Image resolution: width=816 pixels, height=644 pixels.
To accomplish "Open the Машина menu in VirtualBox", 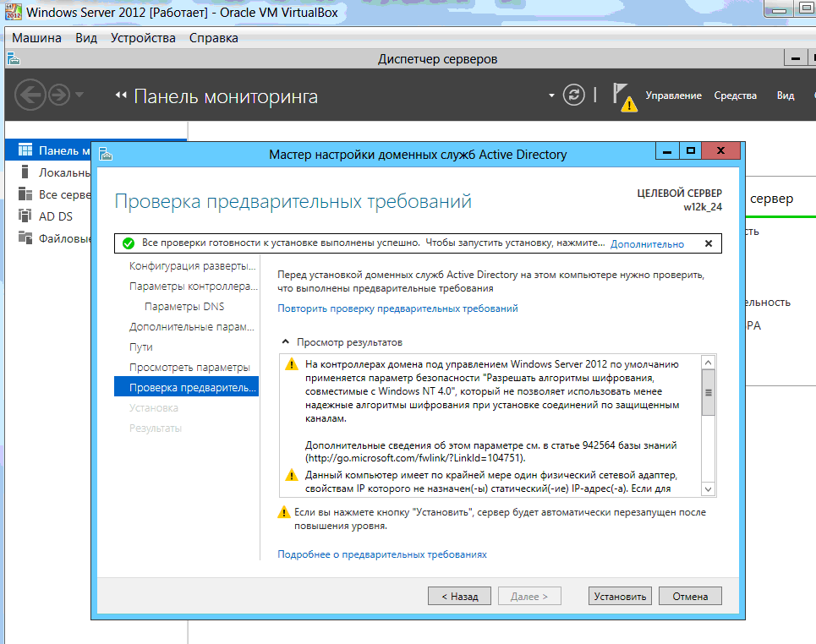I will [36, 38].
